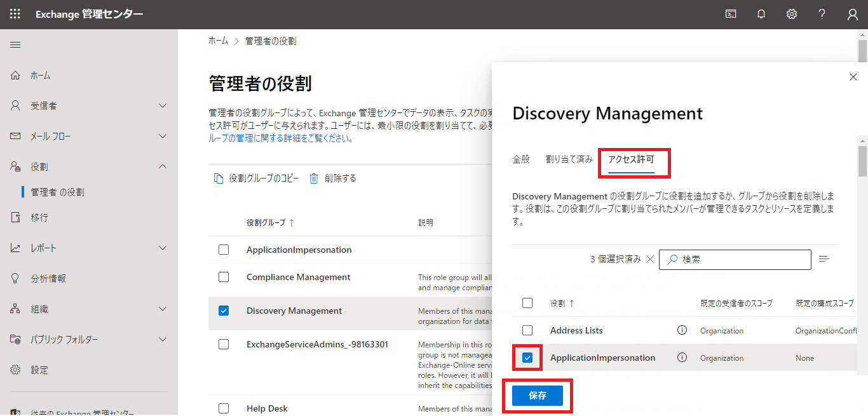
Task: Click 役割グループのコピー command
Action: pos(256,178)
